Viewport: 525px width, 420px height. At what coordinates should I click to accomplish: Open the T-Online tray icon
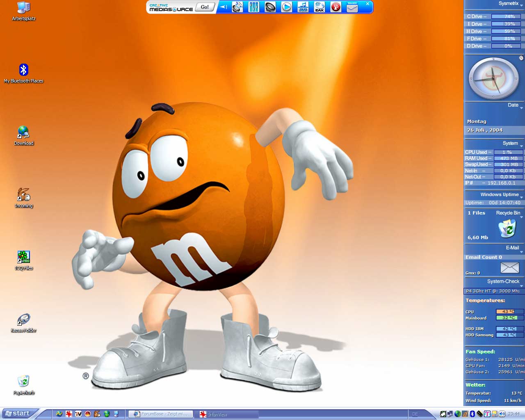pyautogui.click(x=487, y=414)
